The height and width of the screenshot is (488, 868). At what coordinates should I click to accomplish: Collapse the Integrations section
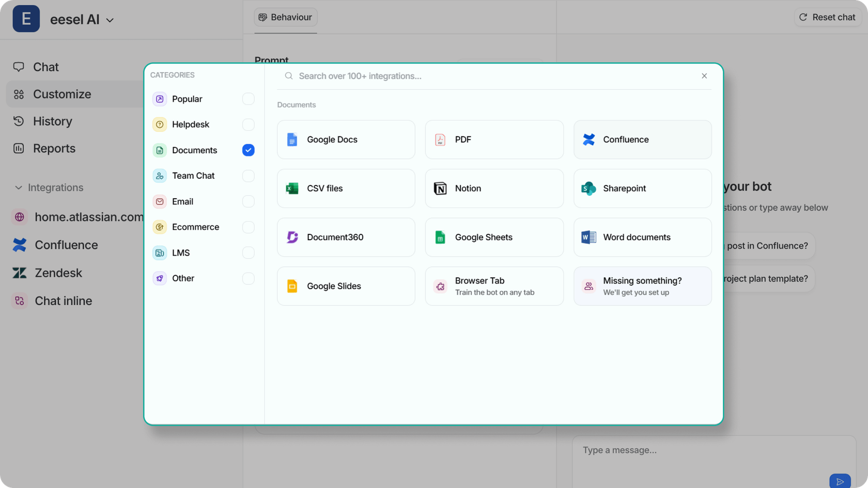[18, 187]
